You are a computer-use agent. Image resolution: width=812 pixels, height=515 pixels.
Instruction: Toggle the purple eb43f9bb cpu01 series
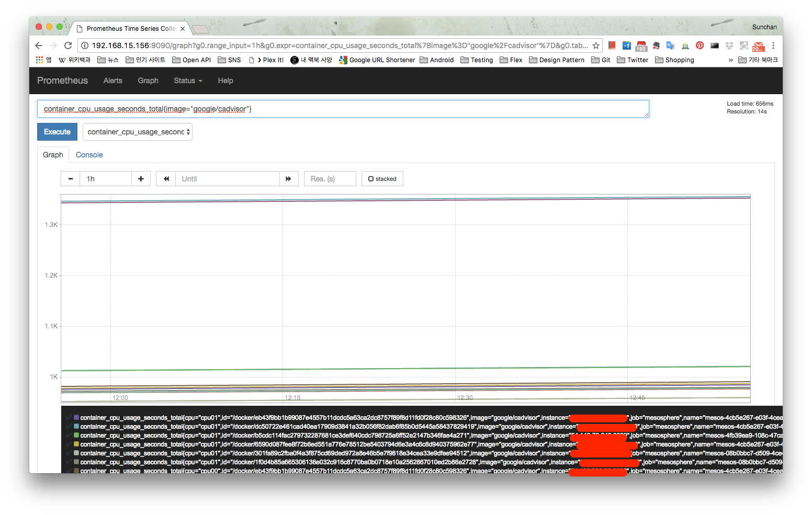pyautogui.click(x=68, y=418)
